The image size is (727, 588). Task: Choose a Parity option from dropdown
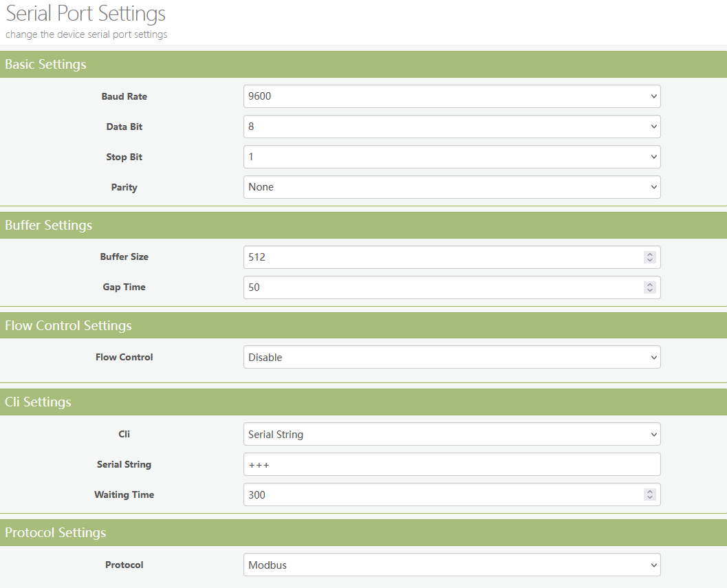pos(451,187)
